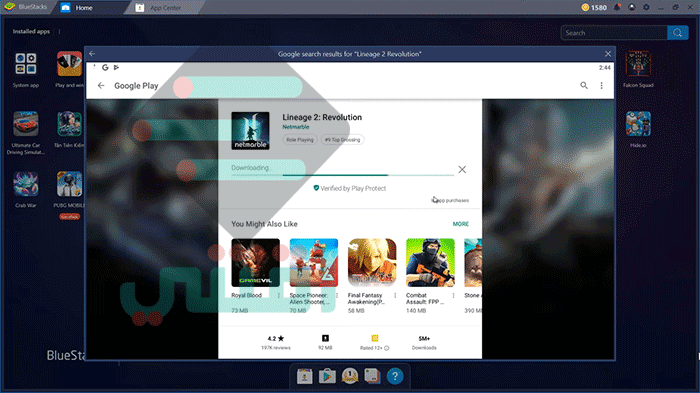Open the Crab War game
The image size is (700, 393).
tap(25, 184)
